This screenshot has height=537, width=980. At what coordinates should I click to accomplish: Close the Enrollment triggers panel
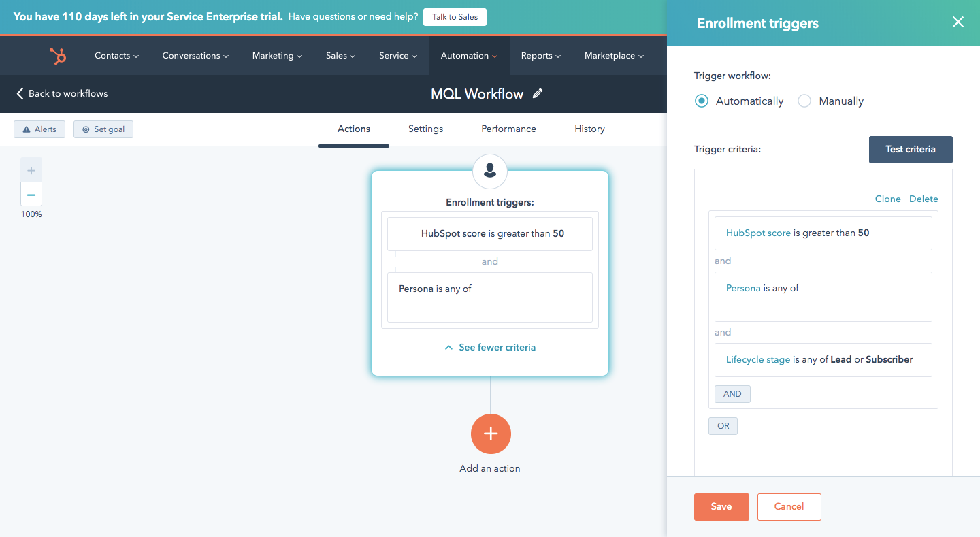(x=958, y=22)
